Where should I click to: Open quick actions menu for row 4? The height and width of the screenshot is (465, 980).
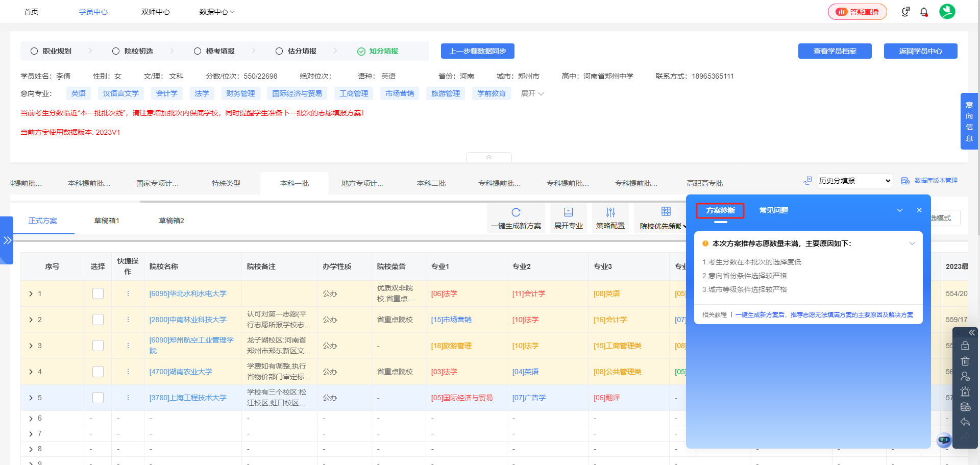(x=128, y=372)
